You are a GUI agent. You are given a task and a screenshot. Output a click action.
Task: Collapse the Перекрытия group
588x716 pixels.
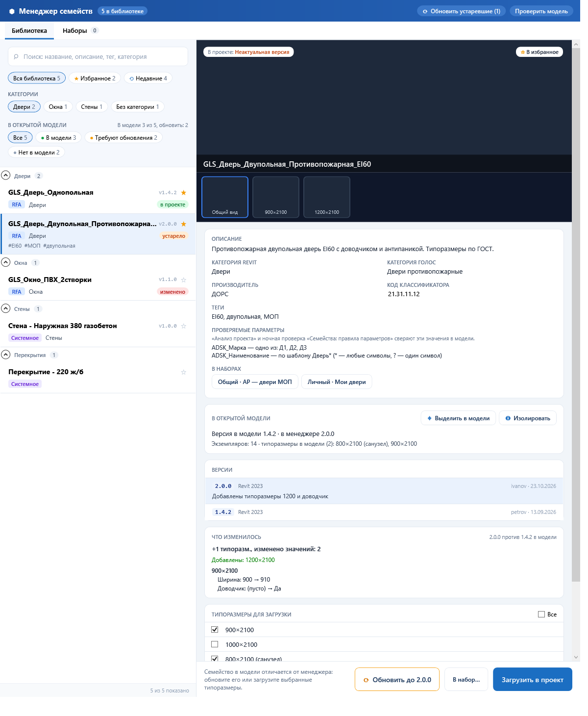click(6, 354)
